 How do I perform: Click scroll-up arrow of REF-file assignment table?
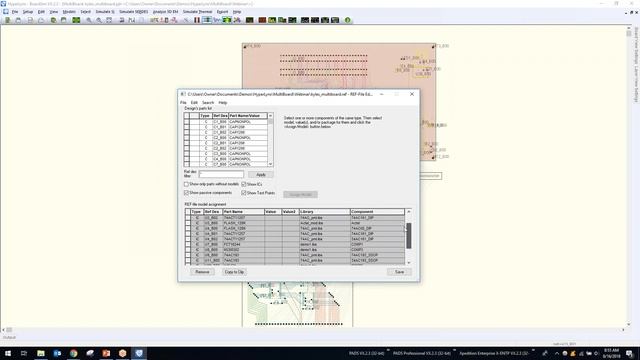coord(409,212)
